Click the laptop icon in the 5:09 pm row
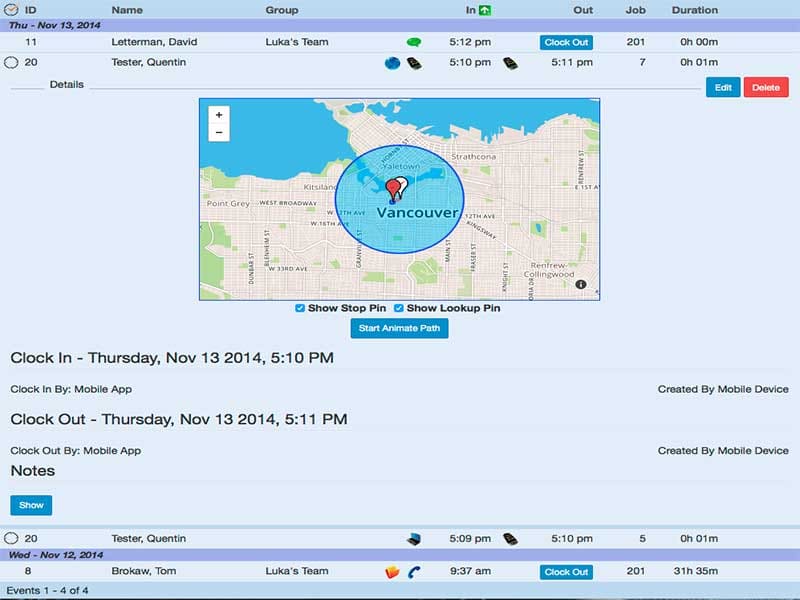 tap(413, 539)
